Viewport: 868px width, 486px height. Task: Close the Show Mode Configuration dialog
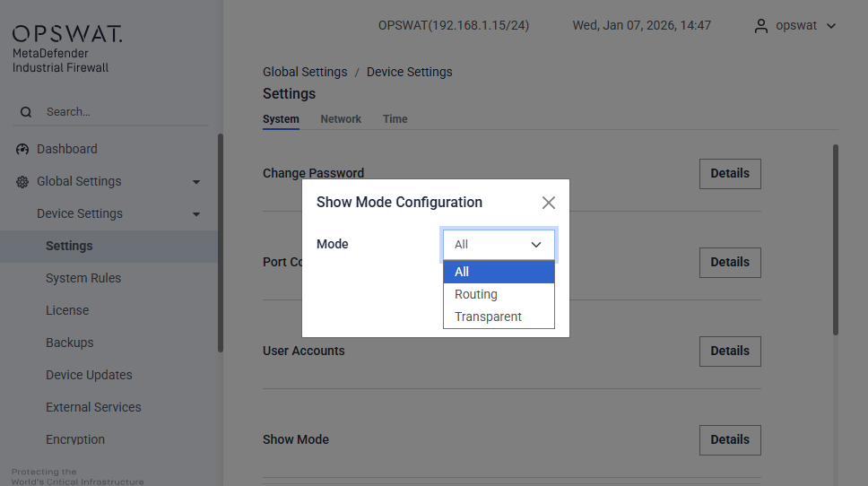pos(549,203)
